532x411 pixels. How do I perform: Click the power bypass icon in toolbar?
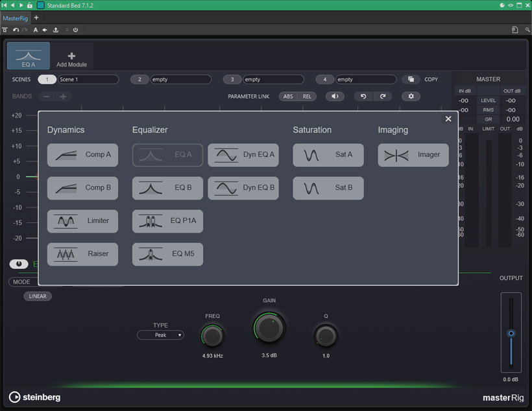pos(75,30)
